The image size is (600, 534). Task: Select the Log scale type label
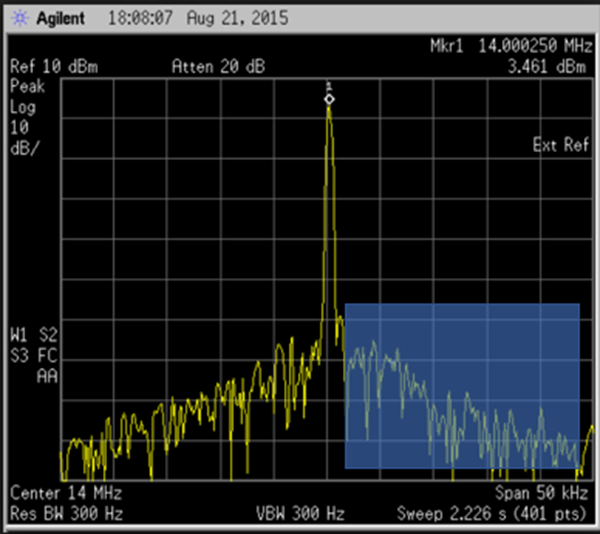click(x=21, y=107)
